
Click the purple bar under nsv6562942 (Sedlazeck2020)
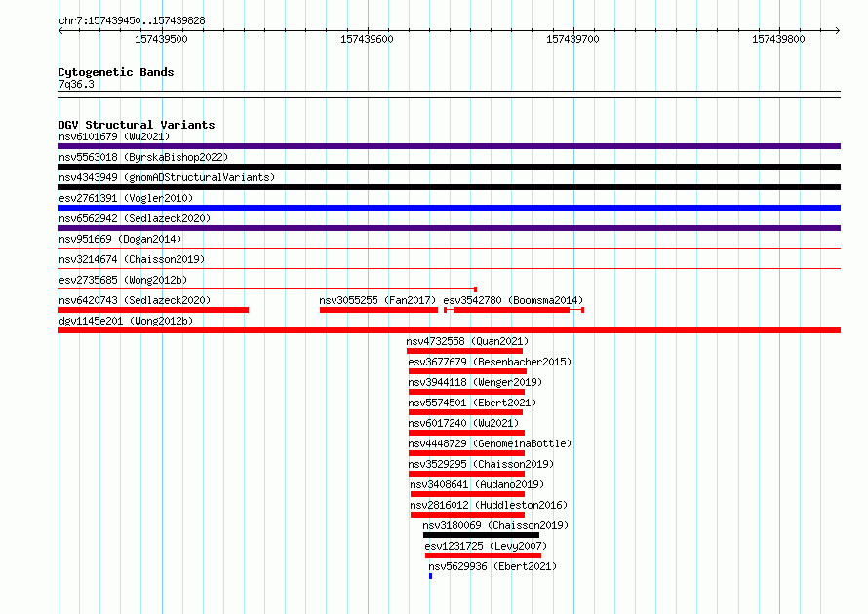coord(449,228)
